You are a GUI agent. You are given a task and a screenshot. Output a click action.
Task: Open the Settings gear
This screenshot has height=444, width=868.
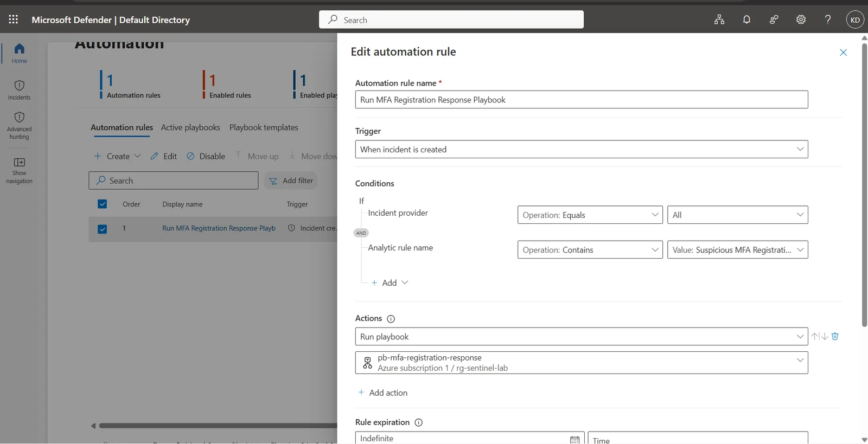tap(801, 20)
